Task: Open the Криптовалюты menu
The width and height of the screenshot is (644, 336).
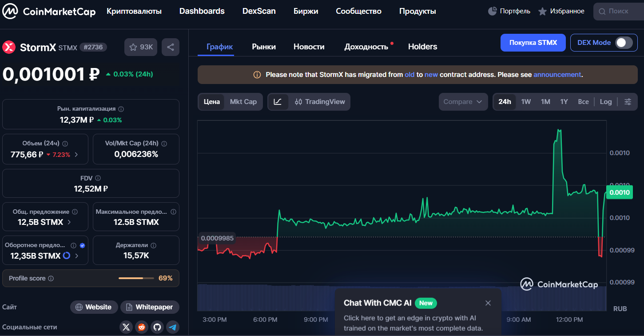Action: (x=134, y=11)
